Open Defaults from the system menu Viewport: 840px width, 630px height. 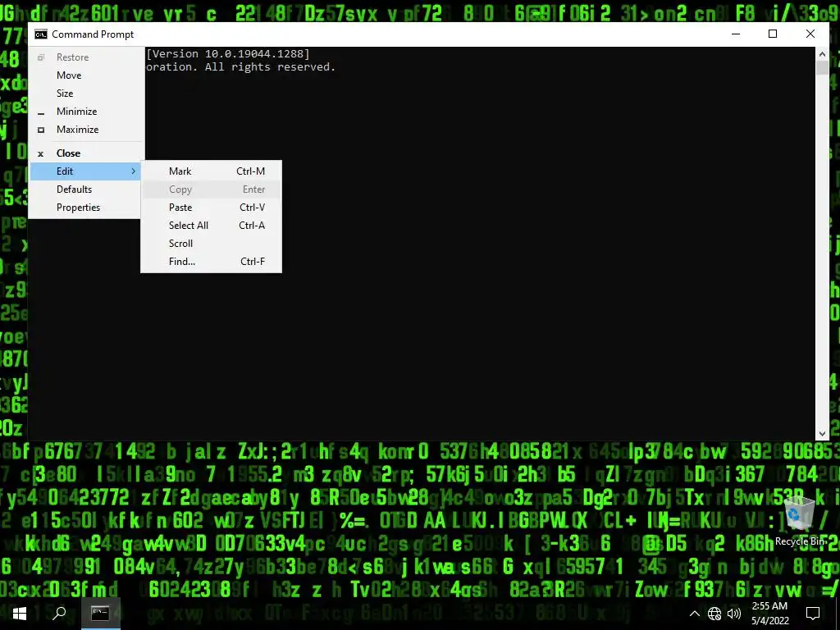pyautogui.click(x=86, y=189)
